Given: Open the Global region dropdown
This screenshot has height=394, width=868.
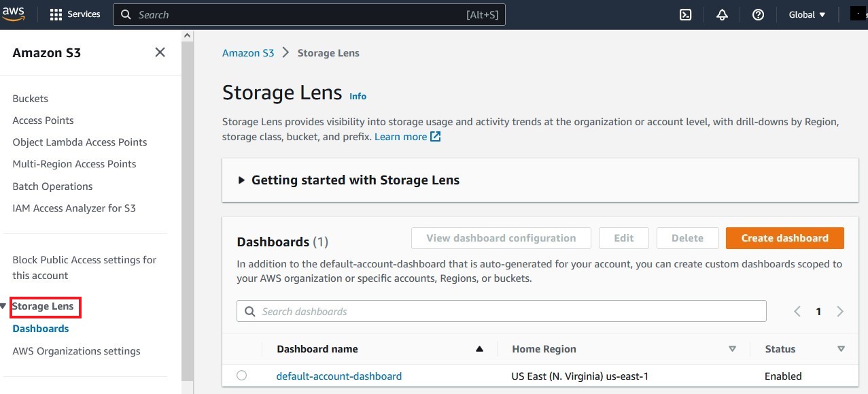Looking at the screenshot, I should [807, 14].
